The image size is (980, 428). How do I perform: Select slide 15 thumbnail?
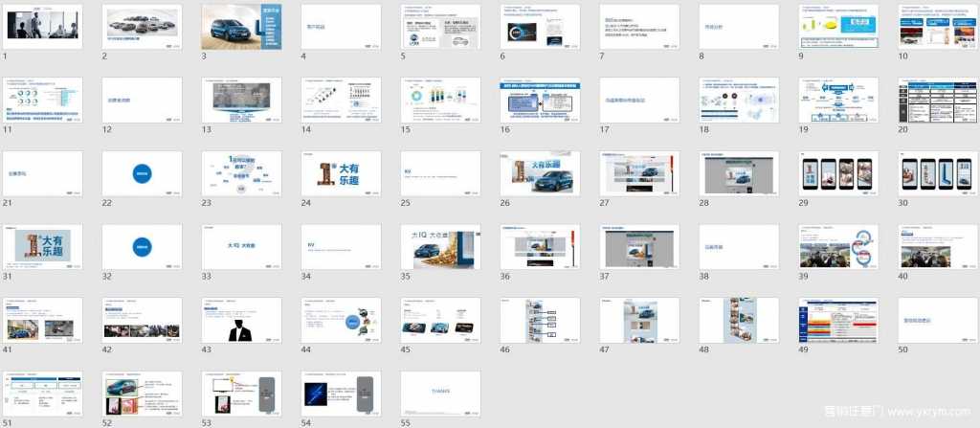pos(440,101)
